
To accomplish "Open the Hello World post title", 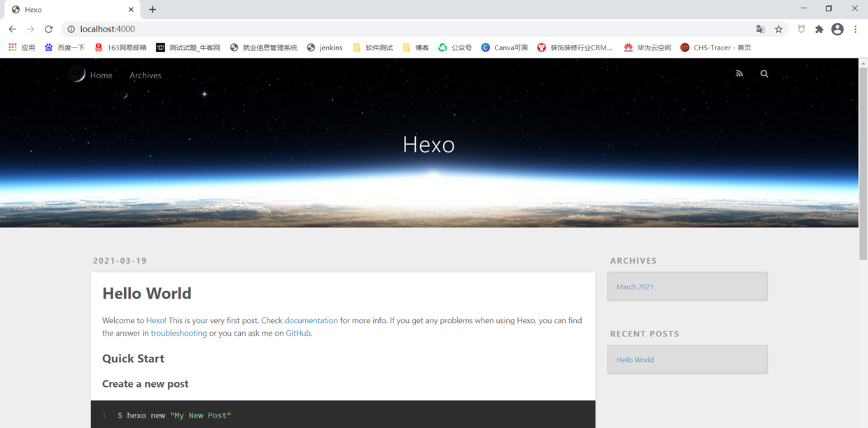I will pos(147,294).
